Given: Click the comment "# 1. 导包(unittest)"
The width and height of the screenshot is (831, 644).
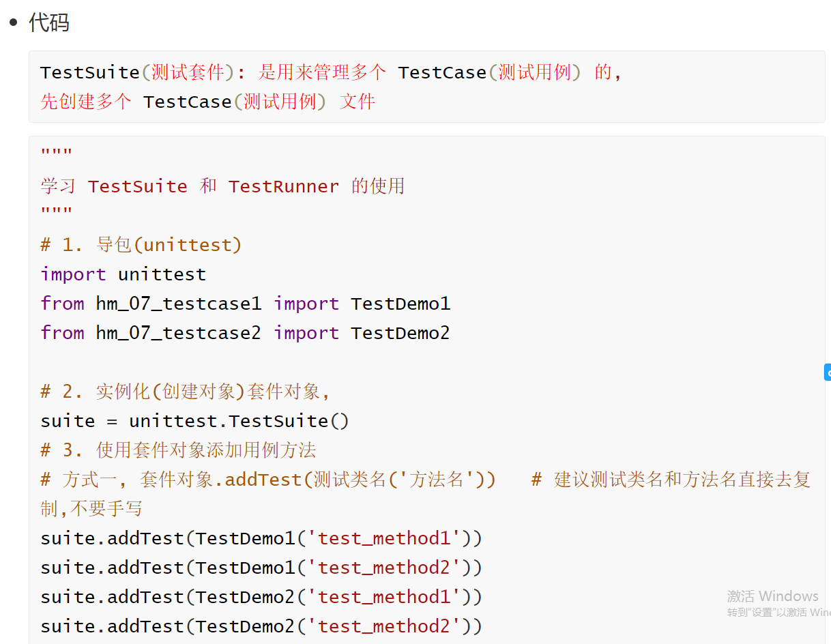Looking at the screenshot, I should point(141,245).
